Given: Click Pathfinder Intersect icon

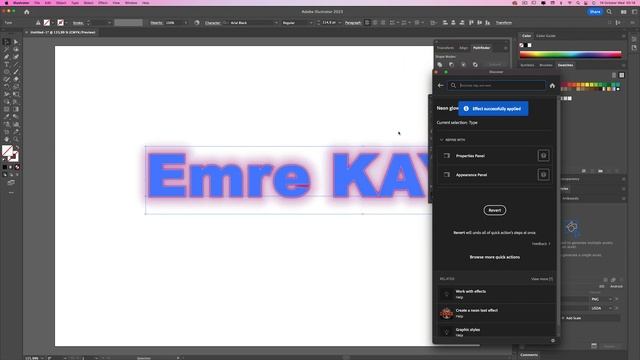Looking at the screenshot, I should [x=463, y=64].
